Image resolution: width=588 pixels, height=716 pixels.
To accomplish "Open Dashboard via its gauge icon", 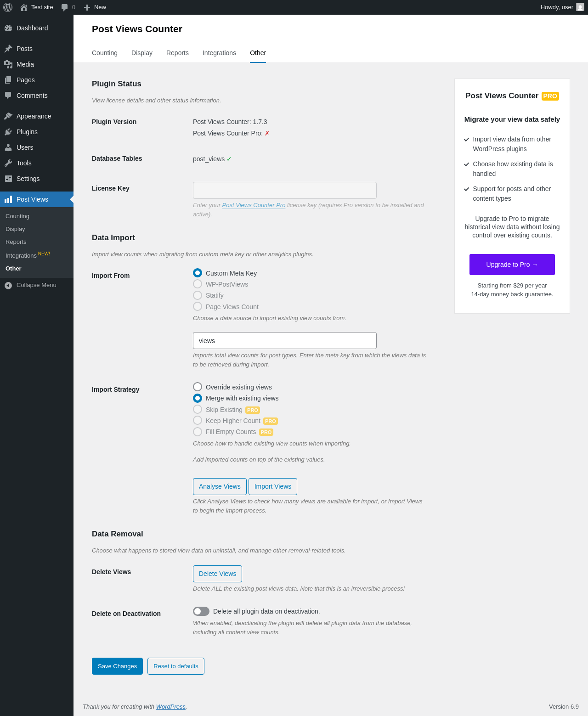I will pos(8,28).
